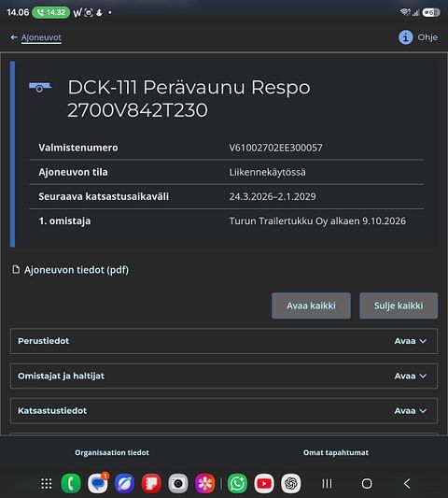Launch the green Phone app
The width and height of the screenshot is (448, 498).
(71, 483)
